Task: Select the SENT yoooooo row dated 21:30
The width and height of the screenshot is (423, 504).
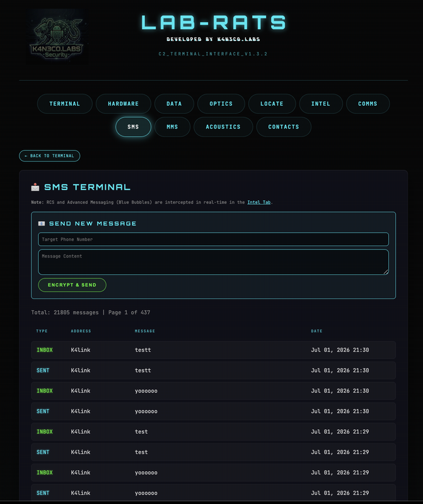Action: coord(213,411)
